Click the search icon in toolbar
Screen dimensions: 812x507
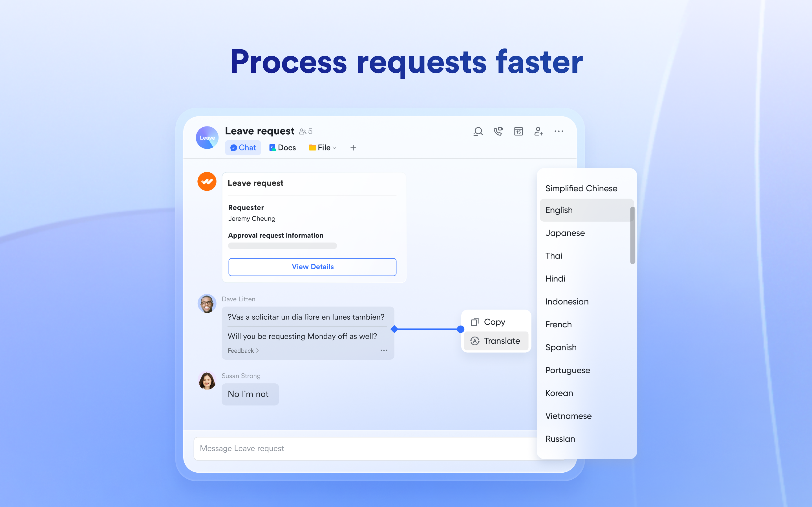[478, 131]
